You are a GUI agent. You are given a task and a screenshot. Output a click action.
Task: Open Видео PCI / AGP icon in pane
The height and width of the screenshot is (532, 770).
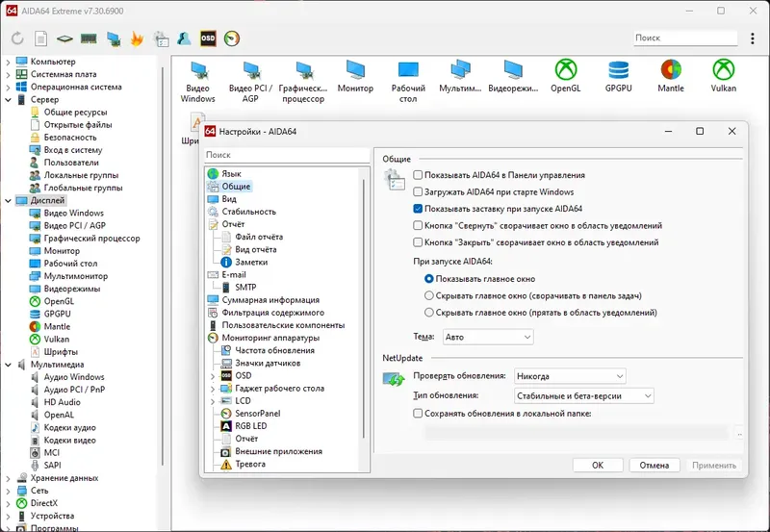(250, 81)
